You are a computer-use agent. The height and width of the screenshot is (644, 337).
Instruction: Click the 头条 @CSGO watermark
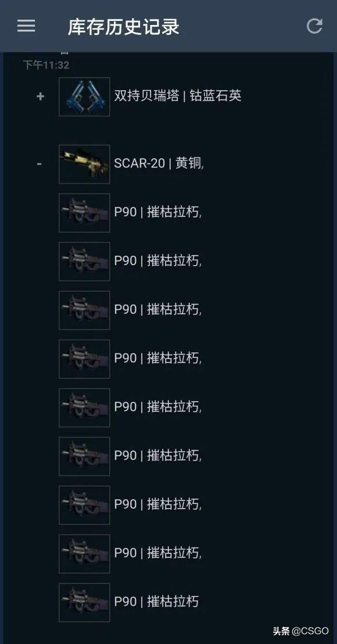tap(300, 631)
